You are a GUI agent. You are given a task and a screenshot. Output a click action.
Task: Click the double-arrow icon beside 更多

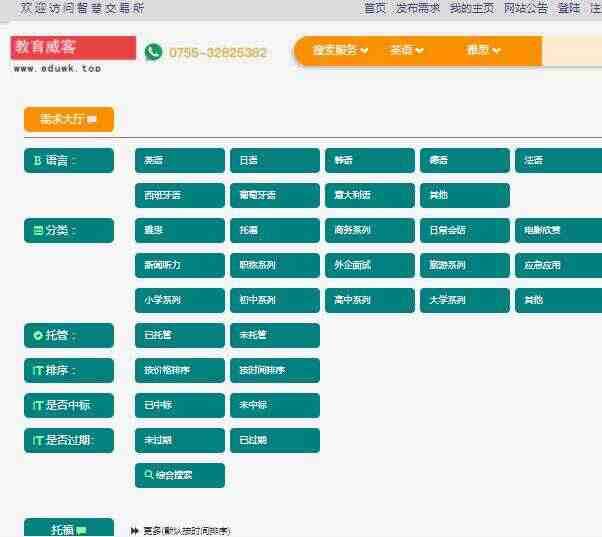click(x=134, y=531)
